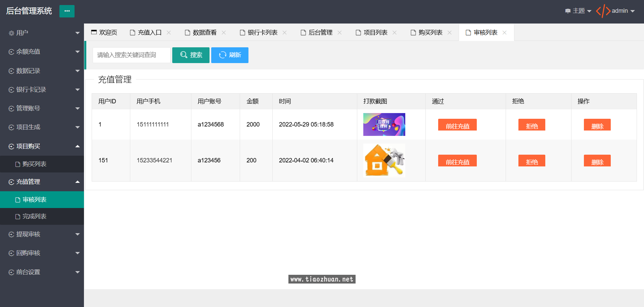Close the 充值入口 tab
The height and width of the screenshot is (307, 644).
pos(169,33)
